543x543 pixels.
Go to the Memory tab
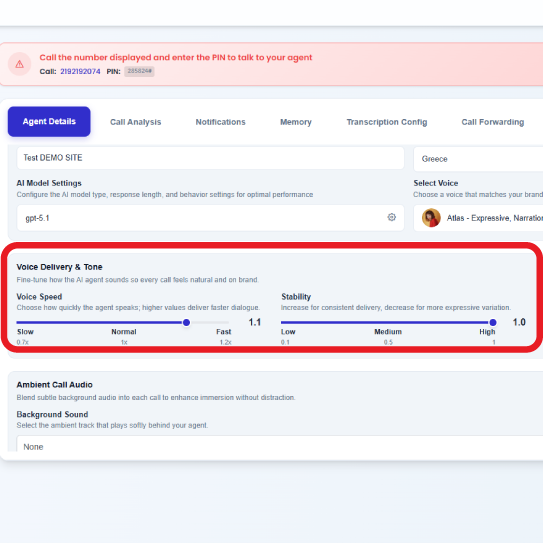[x=296, y=122]
